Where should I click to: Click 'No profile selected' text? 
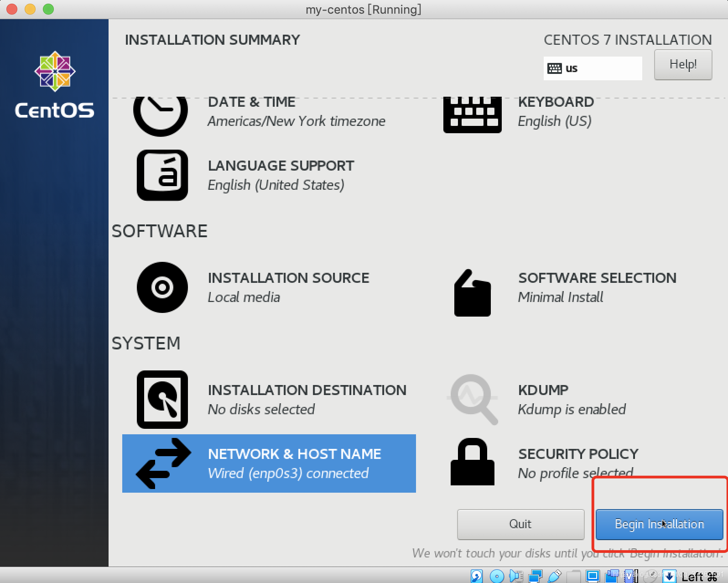coord(576,474)
